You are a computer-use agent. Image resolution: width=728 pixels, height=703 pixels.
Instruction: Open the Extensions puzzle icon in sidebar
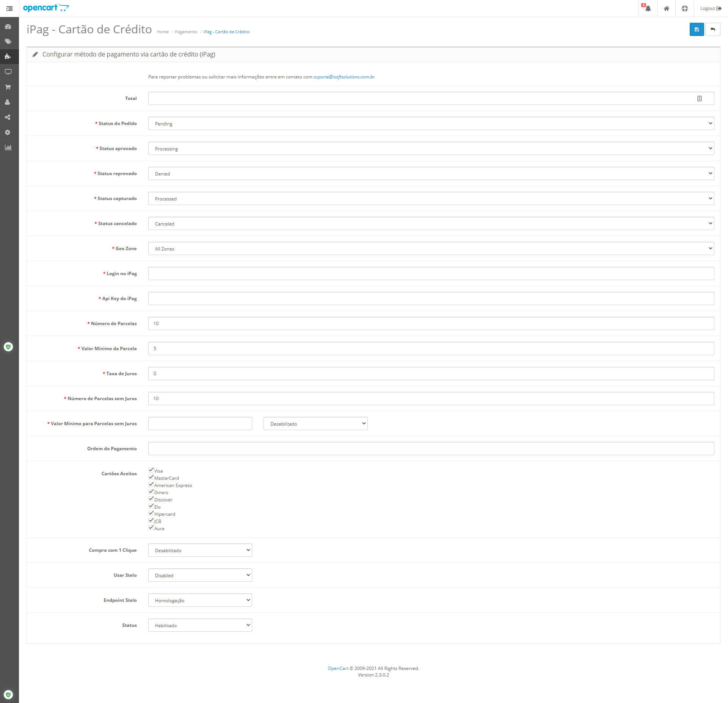(x=8, y=56)
